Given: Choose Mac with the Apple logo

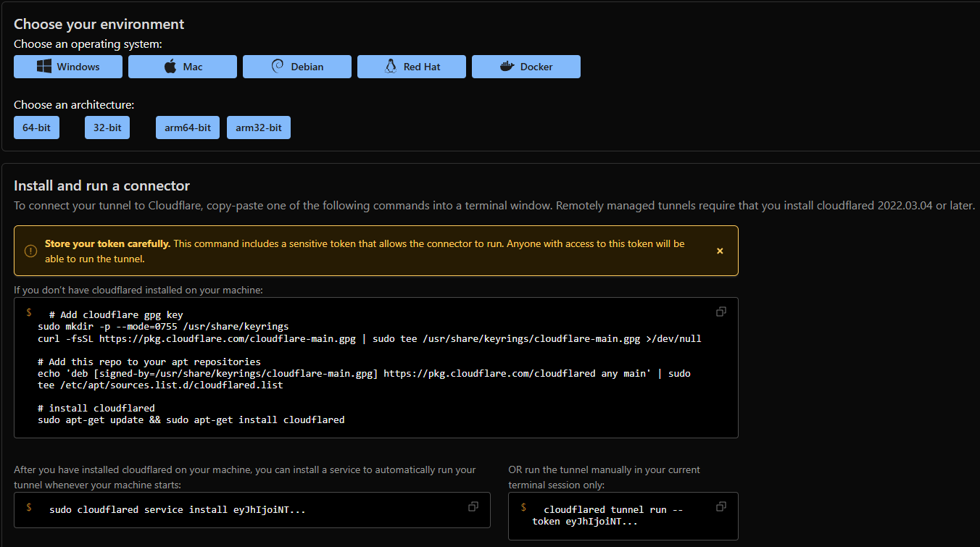Looking at the screenshot, I should tap(183, 67).
